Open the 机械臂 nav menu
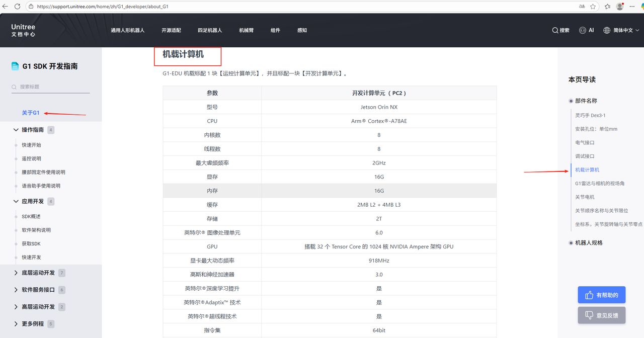The image size is (644, 338). (247, 30)
